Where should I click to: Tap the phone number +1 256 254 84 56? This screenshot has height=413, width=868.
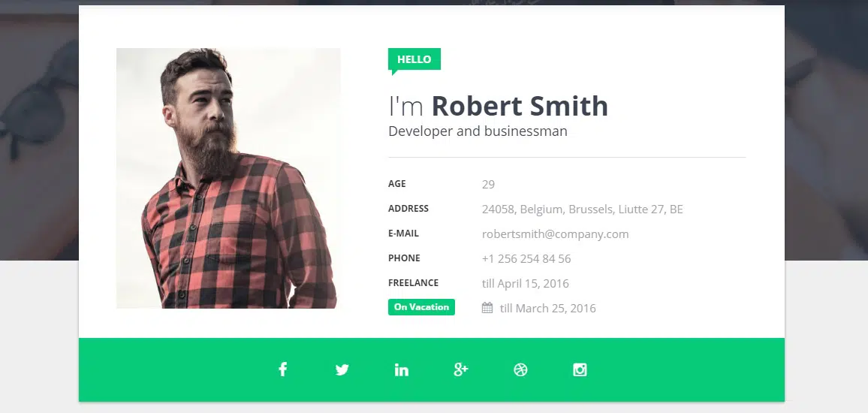526,259
